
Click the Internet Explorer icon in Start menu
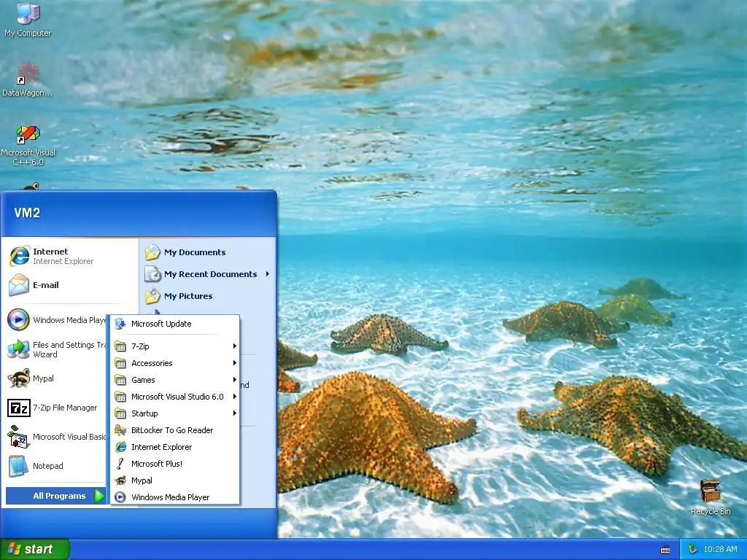click(x=20, y=256)
